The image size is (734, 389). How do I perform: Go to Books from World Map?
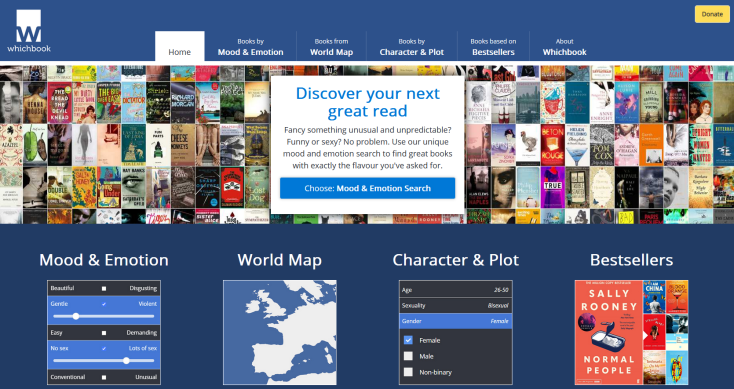pyautogui.click(x=331, y=47)
